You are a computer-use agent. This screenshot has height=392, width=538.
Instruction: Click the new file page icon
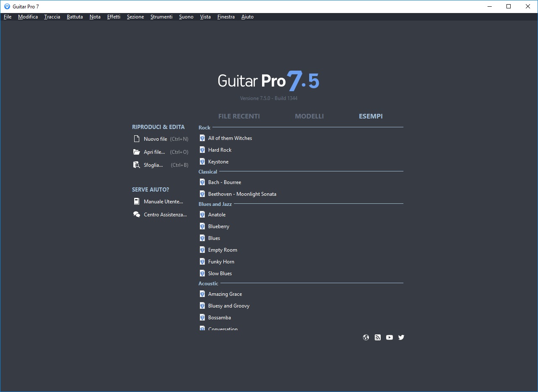tap(136, 139)
